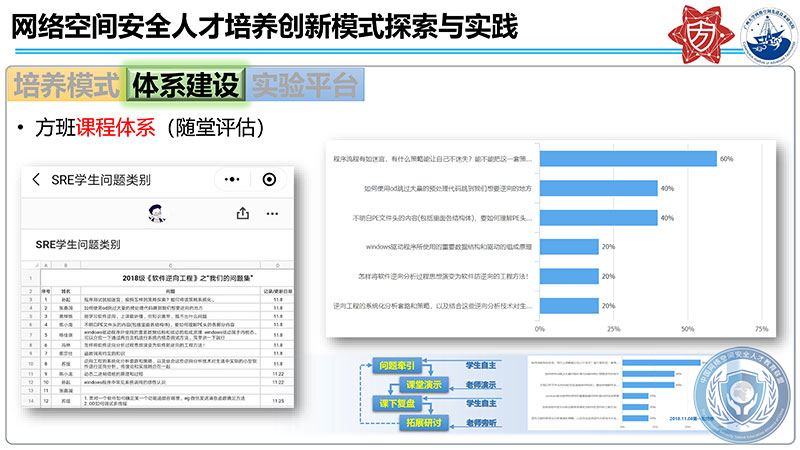Open the 实验平台 tab
Screen dimensions: 800x450
305,85
